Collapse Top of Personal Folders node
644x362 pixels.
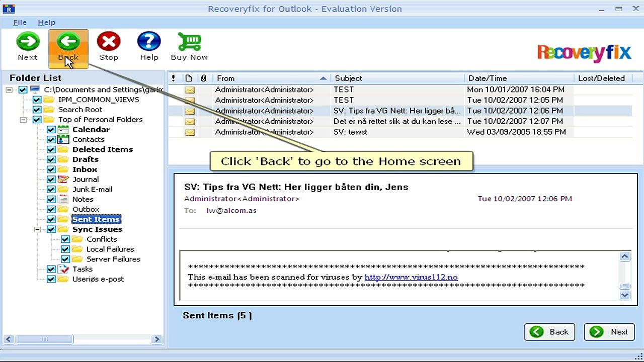tap(23, 120)
